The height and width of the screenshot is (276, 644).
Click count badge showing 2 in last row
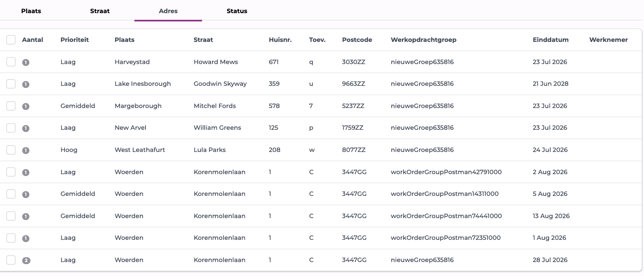tap(26, 260)
